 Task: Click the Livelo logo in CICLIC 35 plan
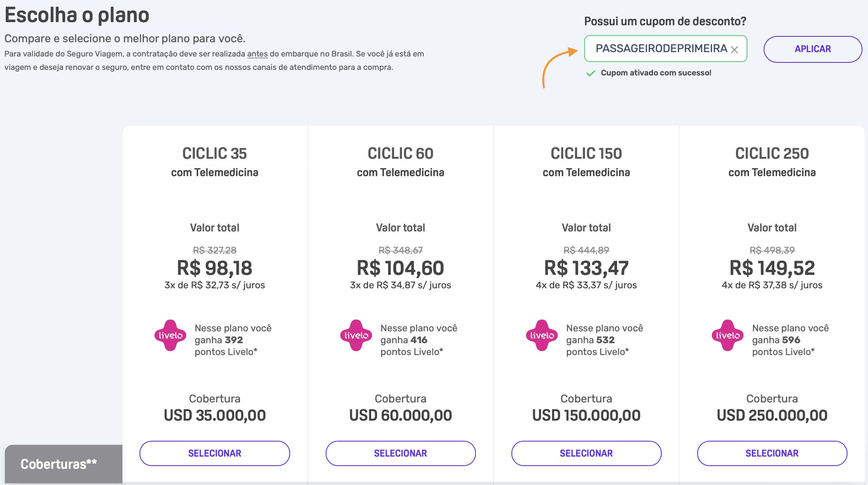coord(170,335)
